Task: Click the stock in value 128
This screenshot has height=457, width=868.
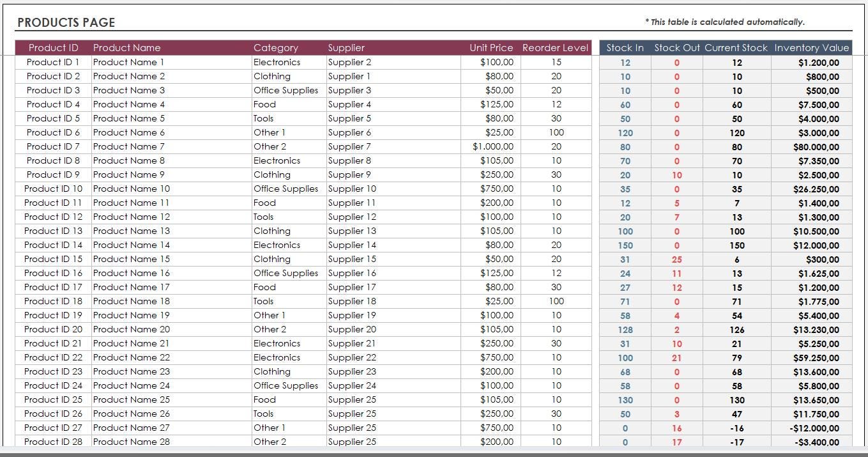Action: [x=625, y=330]
